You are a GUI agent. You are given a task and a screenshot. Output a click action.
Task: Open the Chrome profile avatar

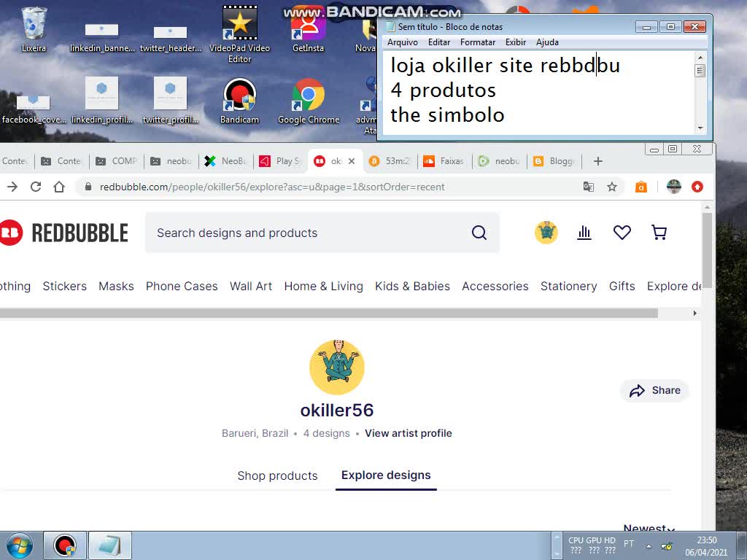(673, 187)
